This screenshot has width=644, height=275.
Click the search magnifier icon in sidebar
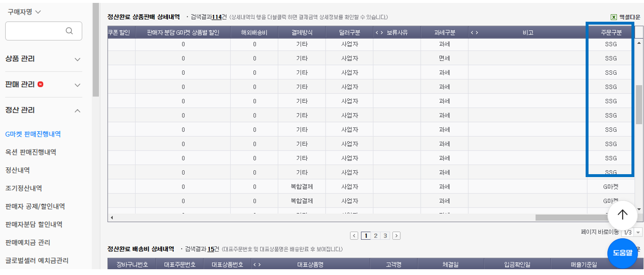click(x=69, y=31)
